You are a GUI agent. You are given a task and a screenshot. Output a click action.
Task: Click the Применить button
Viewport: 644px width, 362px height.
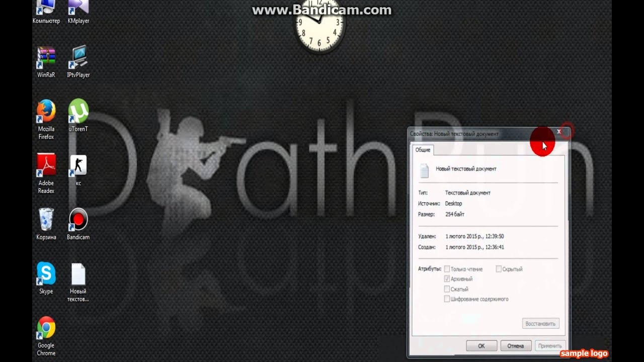pos(549,346)
